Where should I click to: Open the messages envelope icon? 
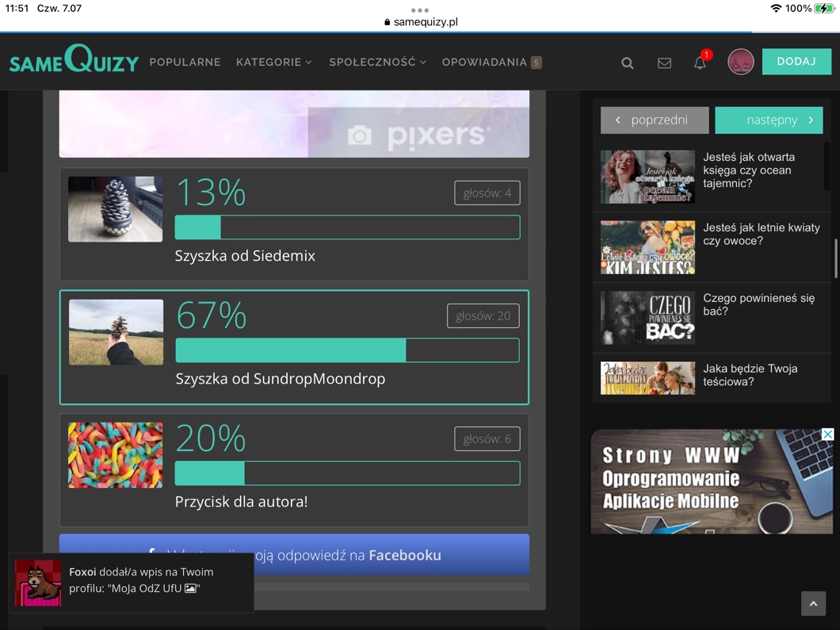(664, 63)
